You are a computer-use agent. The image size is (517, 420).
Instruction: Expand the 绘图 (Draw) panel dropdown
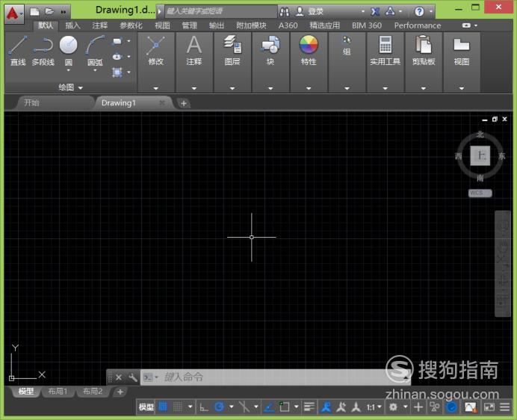70,87
